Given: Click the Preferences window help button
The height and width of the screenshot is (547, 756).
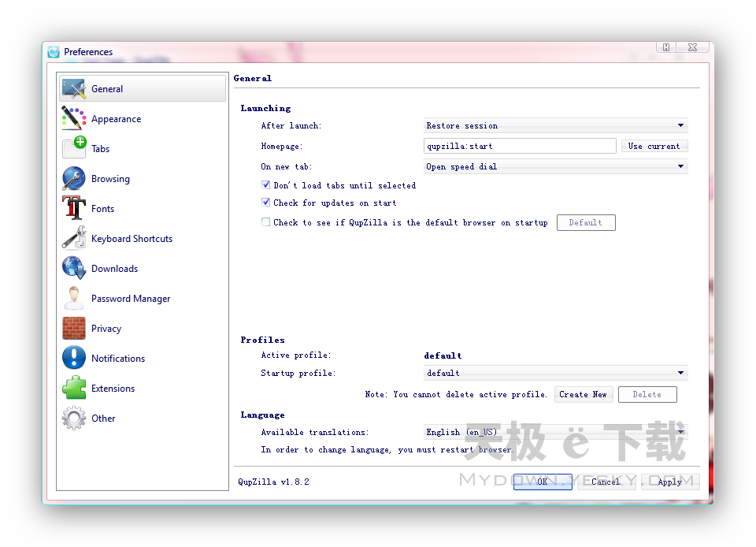Looking at the screenshot, I should (x=666, y=47).
